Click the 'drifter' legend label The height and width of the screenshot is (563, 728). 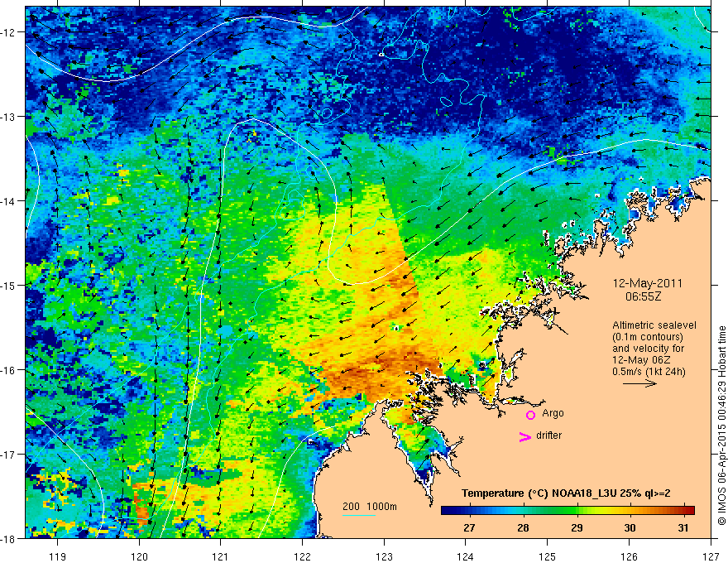point(548,435)
